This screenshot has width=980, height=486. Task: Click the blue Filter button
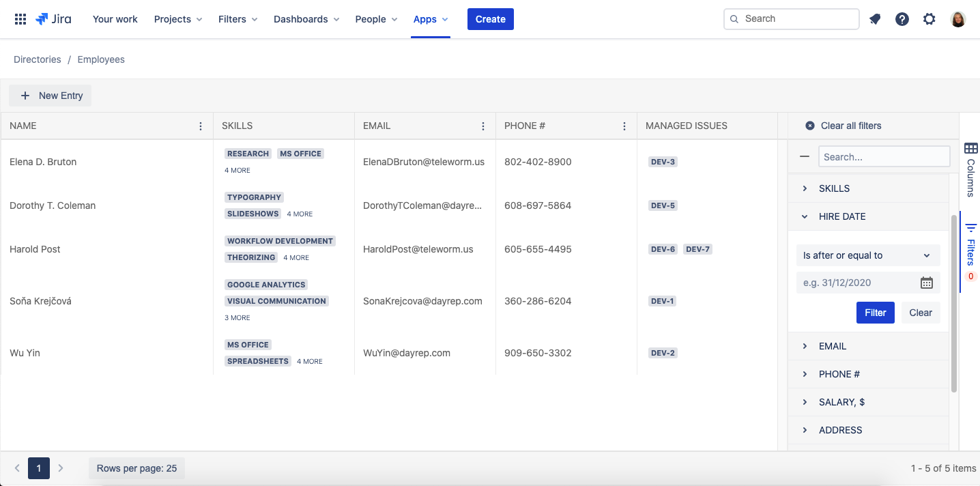(x=875, y=313)
